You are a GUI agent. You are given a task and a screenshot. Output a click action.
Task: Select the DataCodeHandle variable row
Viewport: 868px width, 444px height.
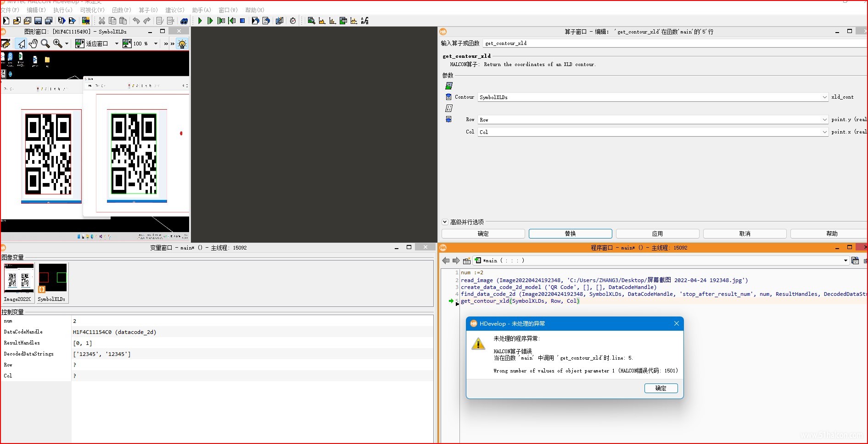217,332
